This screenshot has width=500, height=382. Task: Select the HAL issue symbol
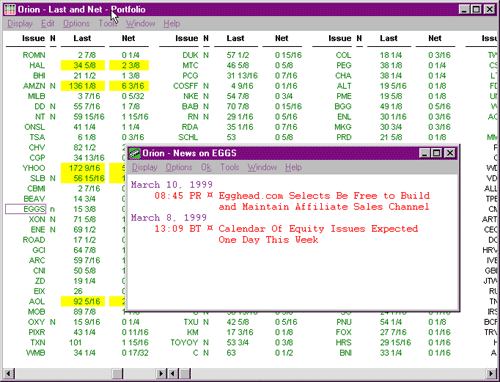pyautogui.click(x=37, y=65)
